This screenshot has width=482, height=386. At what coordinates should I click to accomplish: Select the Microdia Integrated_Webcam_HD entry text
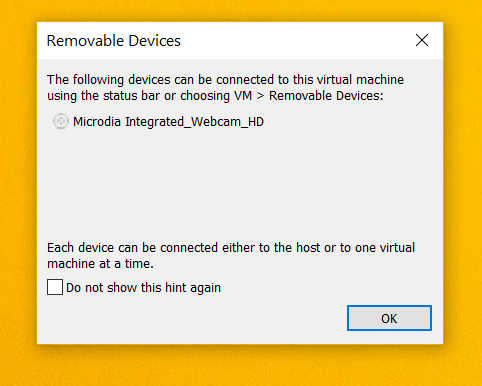coord(168,122)
